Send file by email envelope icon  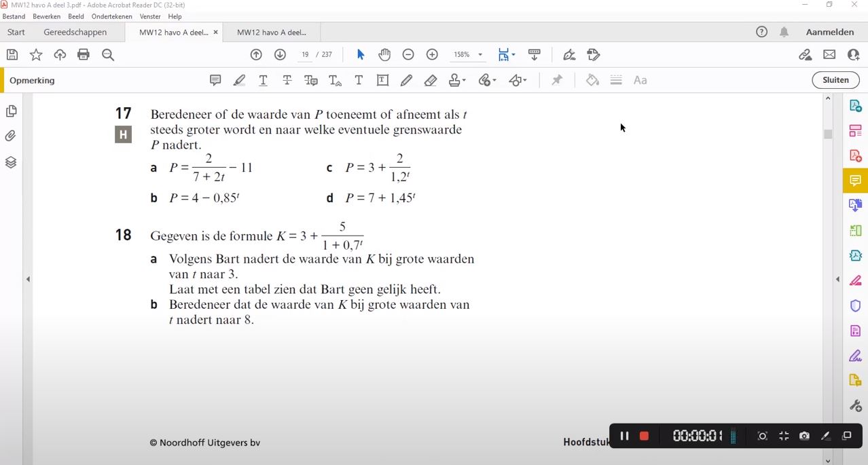(829, 55)
